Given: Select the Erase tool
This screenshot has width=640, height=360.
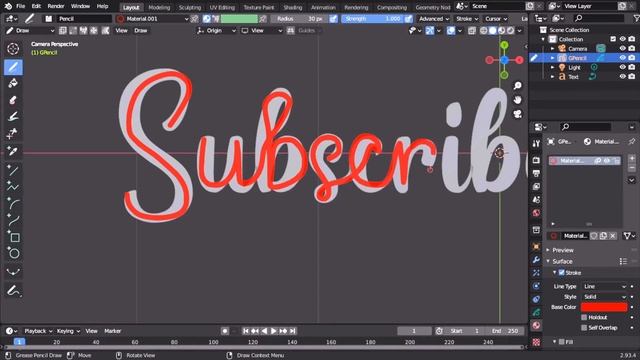Looking at the screenshot, I should [13, 100].
